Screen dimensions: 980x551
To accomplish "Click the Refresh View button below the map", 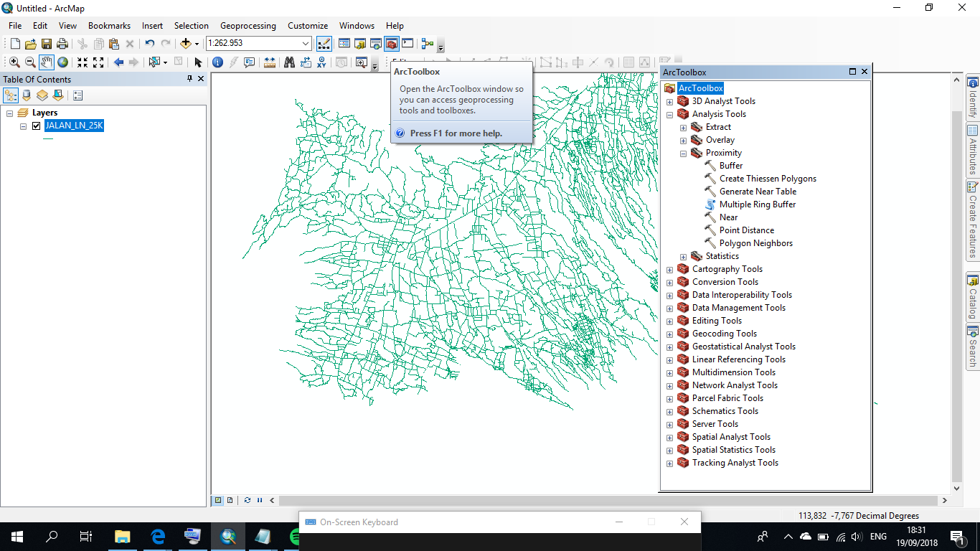I will (248, 500).
